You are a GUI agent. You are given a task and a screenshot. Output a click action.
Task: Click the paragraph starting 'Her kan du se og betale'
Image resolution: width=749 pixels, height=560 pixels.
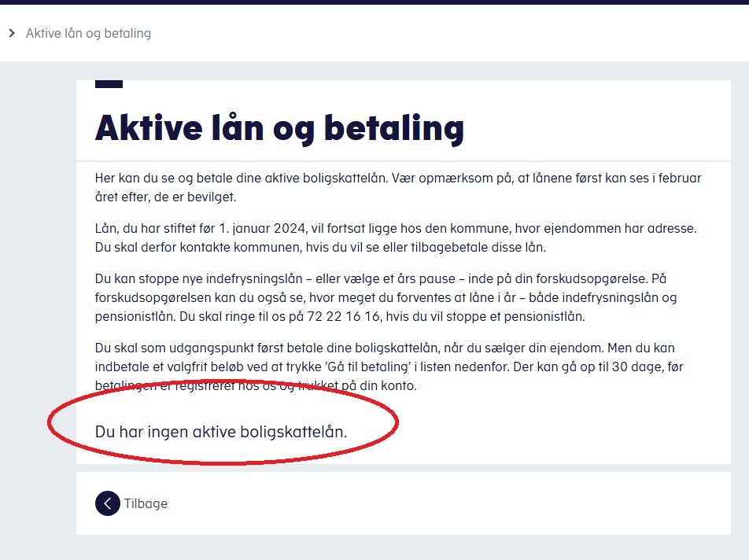point(398,188)
